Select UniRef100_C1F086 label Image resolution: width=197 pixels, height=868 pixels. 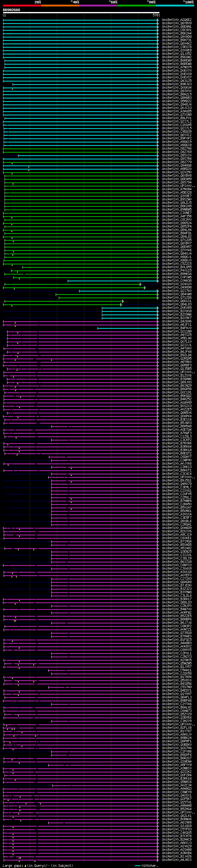[177, 752]
